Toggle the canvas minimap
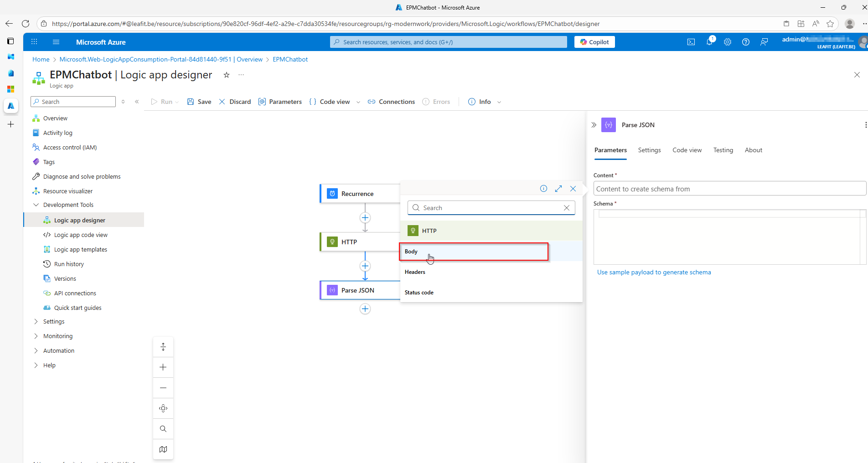868x463 pixels. [x=163, y=449]
